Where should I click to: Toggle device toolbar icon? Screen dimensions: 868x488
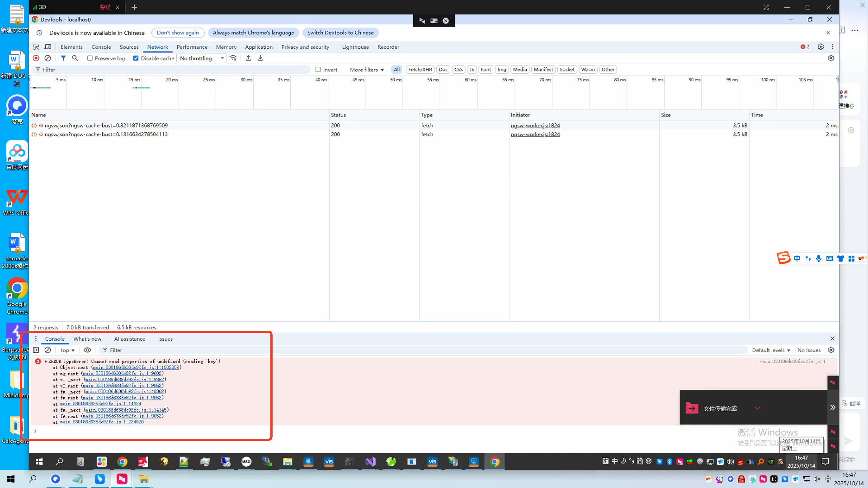(48, 47)
